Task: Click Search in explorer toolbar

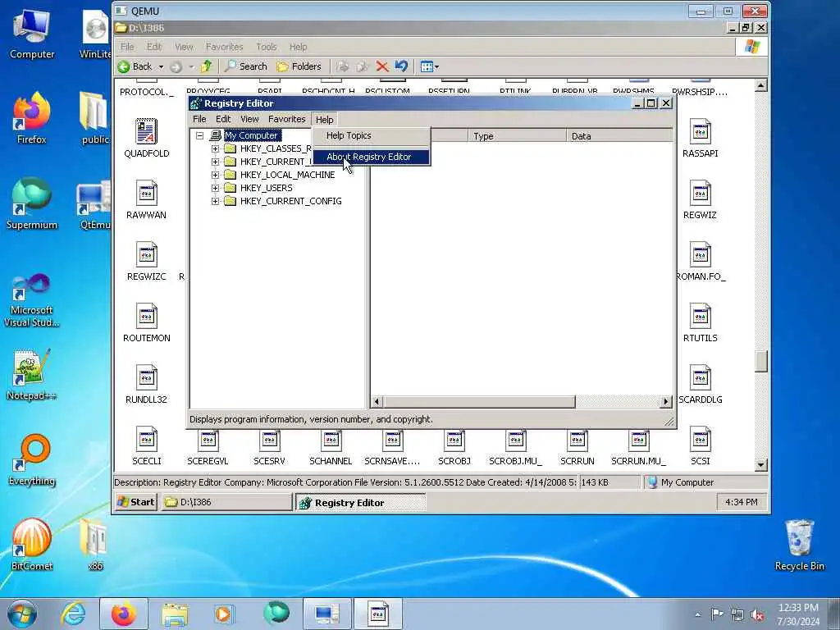Action: pos(246,66)
